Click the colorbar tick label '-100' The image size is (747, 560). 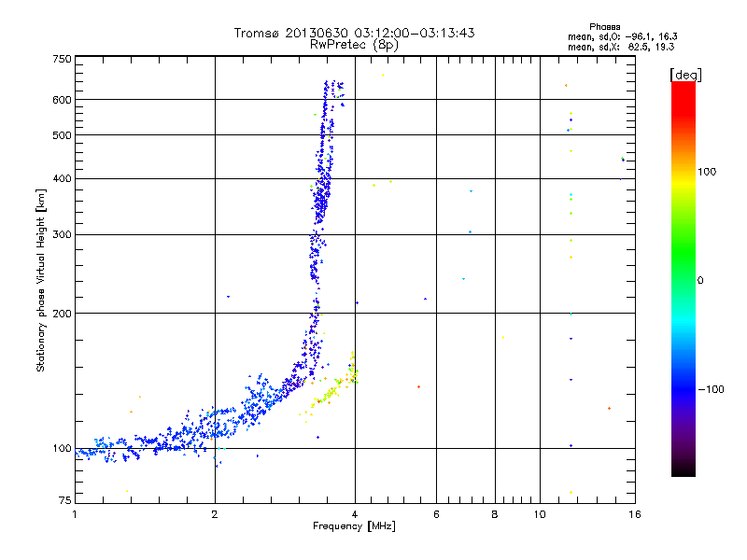pyautogui.click(x=711, y=389)
